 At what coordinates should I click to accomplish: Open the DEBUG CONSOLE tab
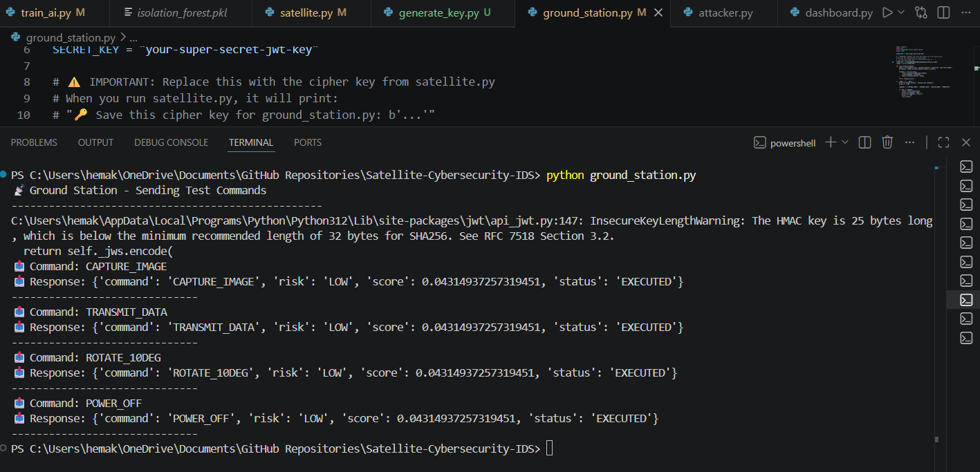[171, 142]
